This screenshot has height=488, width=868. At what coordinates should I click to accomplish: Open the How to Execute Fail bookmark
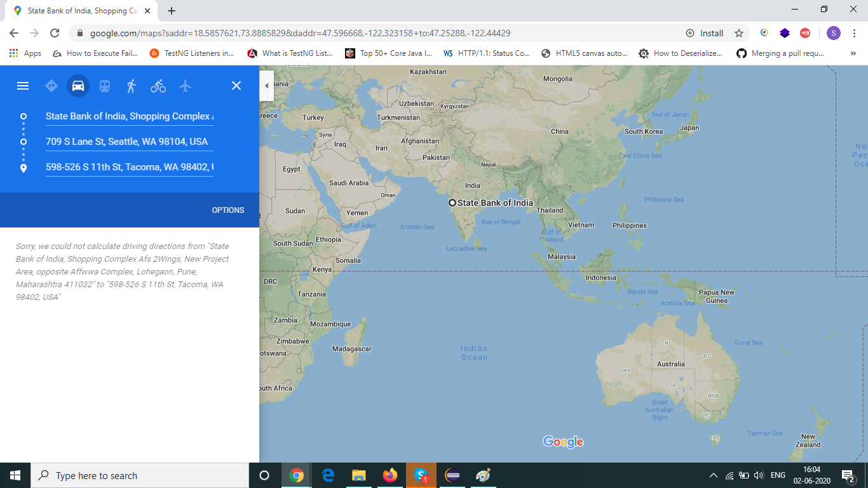click(95, 53)
